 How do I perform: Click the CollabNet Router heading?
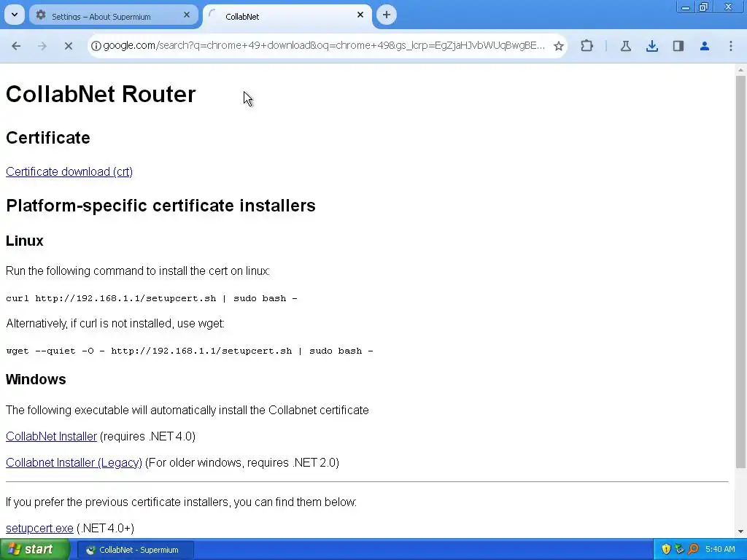(101, 94)
